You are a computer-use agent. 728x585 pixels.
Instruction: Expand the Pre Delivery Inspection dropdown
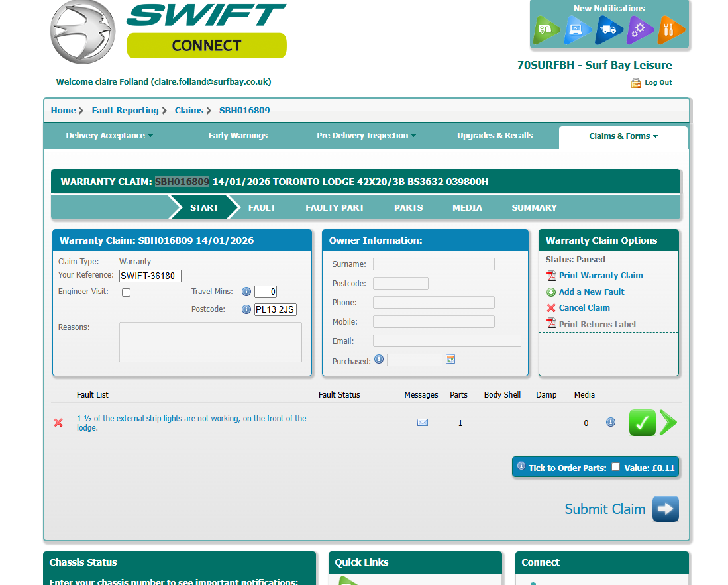point(366,136)
